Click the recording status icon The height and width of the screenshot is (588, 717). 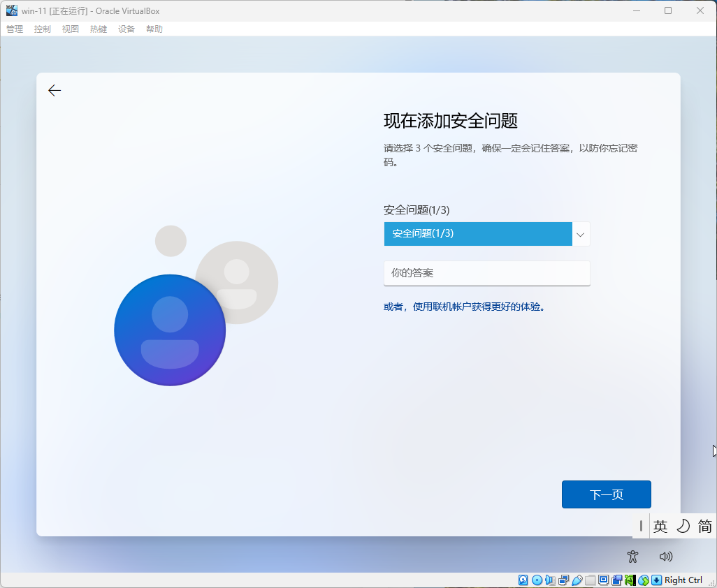coord(616,580)
